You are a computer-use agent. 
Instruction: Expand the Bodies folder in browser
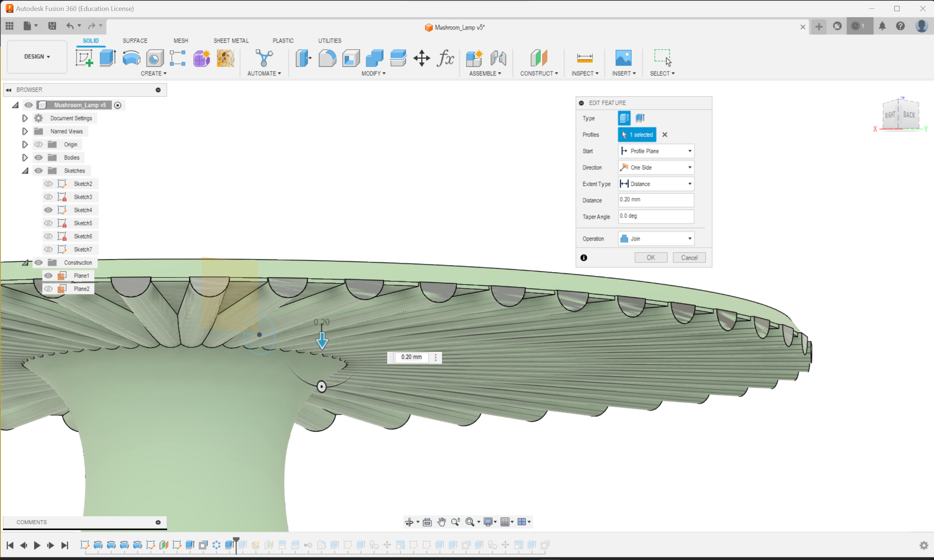tap(24, 157)
